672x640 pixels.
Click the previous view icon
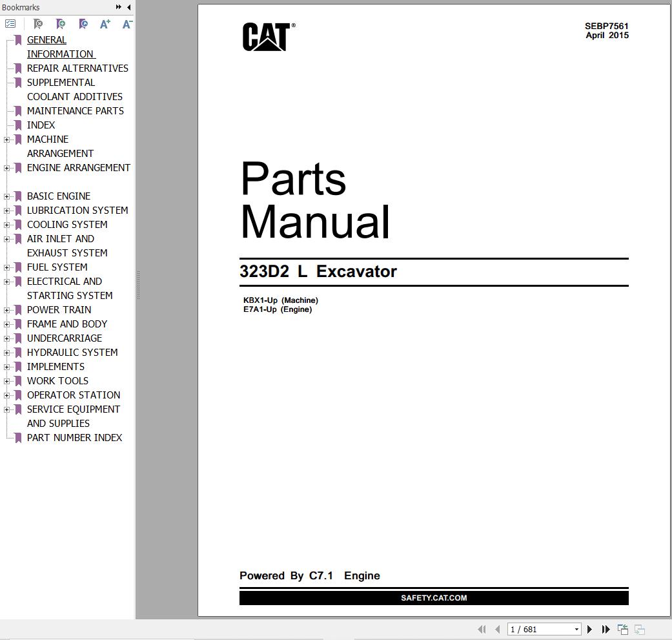[623, 629]
